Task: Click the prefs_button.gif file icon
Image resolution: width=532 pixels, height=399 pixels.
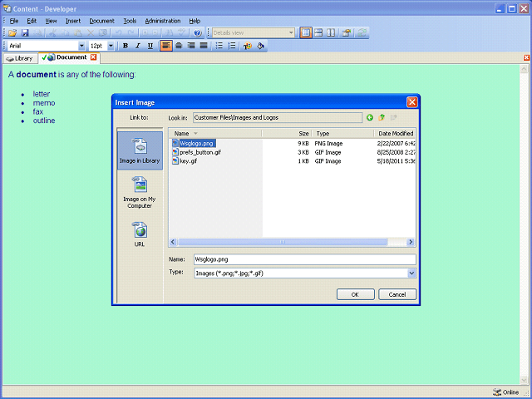Action: [x=175, y=152]
